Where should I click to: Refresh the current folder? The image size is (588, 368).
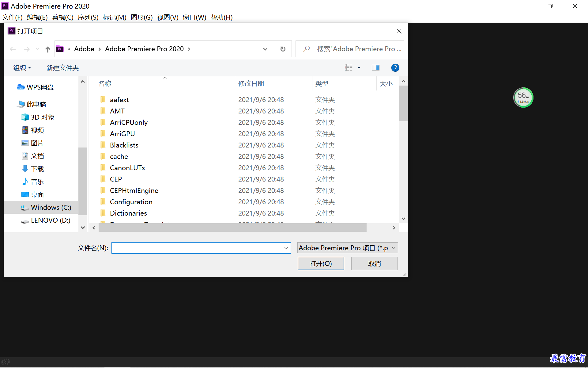(283, 49)
